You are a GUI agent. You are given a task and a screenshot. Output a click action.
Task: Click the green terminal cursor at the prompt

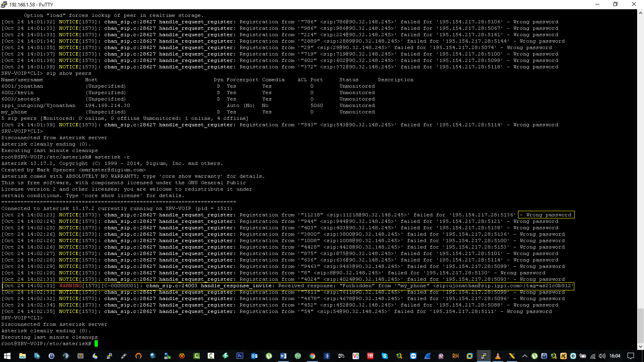click(96, 343)
